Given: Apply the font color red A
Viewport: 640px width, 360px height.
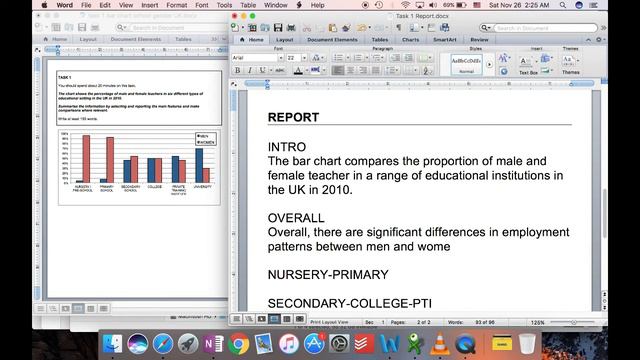Looking at the screenshot, I should pyautogui.click(x=298, y=70).
